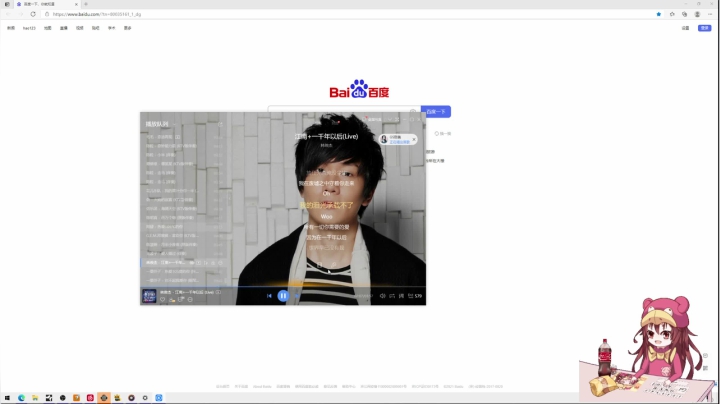The height and width of the screenshot is (404, 720).
Task: Open tab actions menu icon
Action: pyautogui.click(x=7, y=4)
